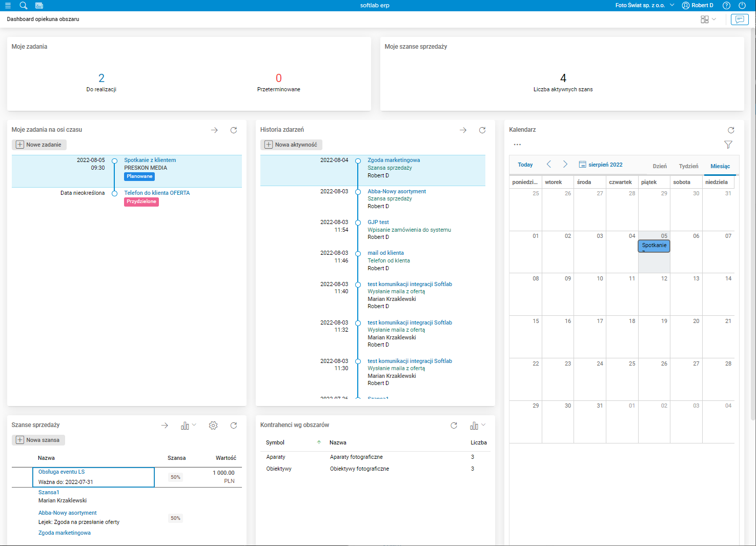Screen dimensions: 756x546
Task: Click the Do realizacji count 2
Action: [x=101, y=78]
